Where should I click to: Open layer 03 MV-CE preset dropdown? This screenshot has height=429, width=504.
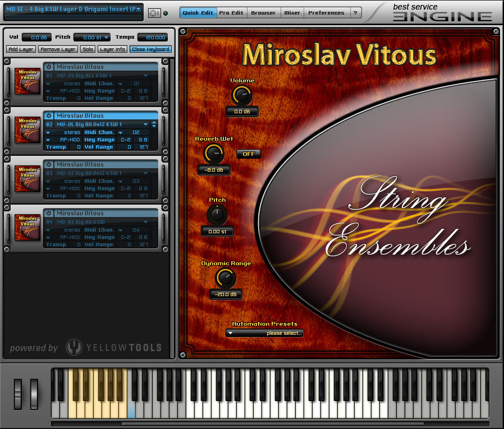pos(145,173)
